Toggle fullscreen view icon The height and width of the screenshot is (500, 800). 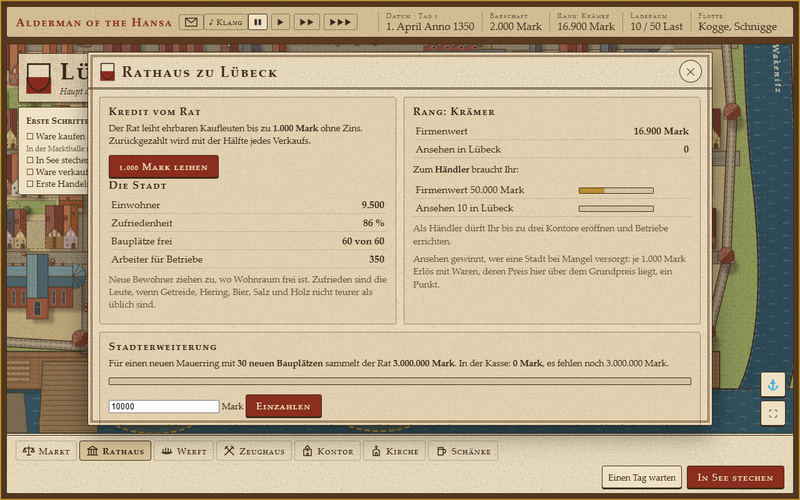(x=772, y=413)
